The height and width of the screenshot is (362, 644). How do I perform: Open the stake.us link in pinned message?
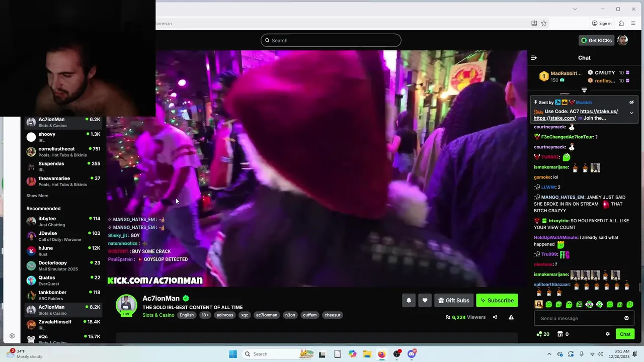[x=599, y=111]
